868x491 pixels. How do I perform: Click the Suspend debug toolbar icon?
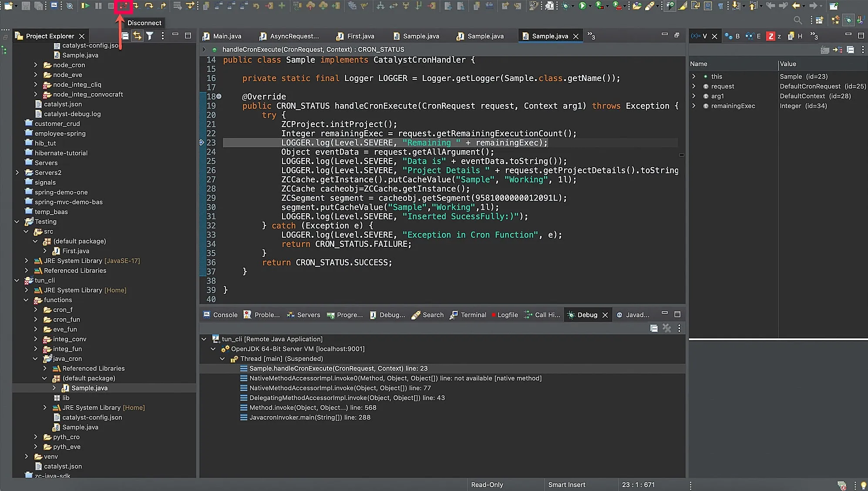[x=98, y=6]
